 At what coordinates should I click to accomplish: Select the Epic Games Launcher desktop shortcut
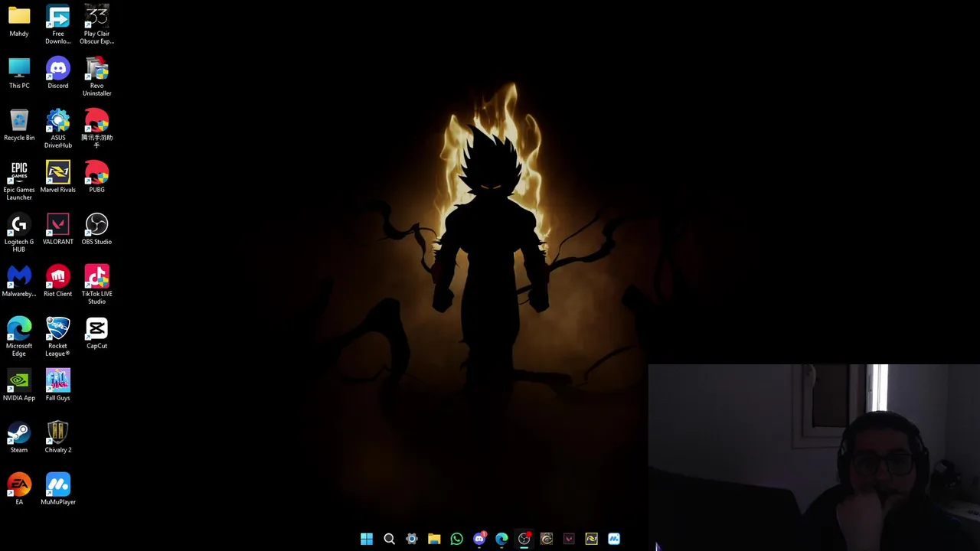pyautogui.click(x=19, y=181)
